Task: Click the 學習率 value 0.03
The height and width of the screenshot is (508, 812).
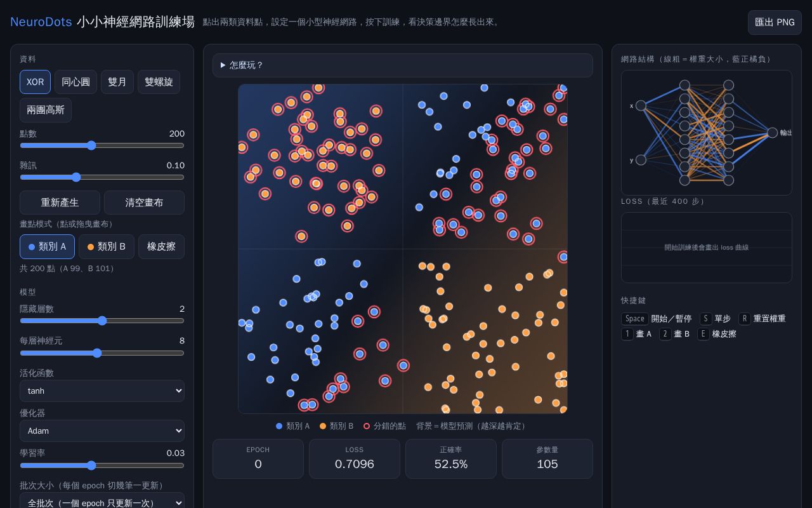Action: point(176,453)
